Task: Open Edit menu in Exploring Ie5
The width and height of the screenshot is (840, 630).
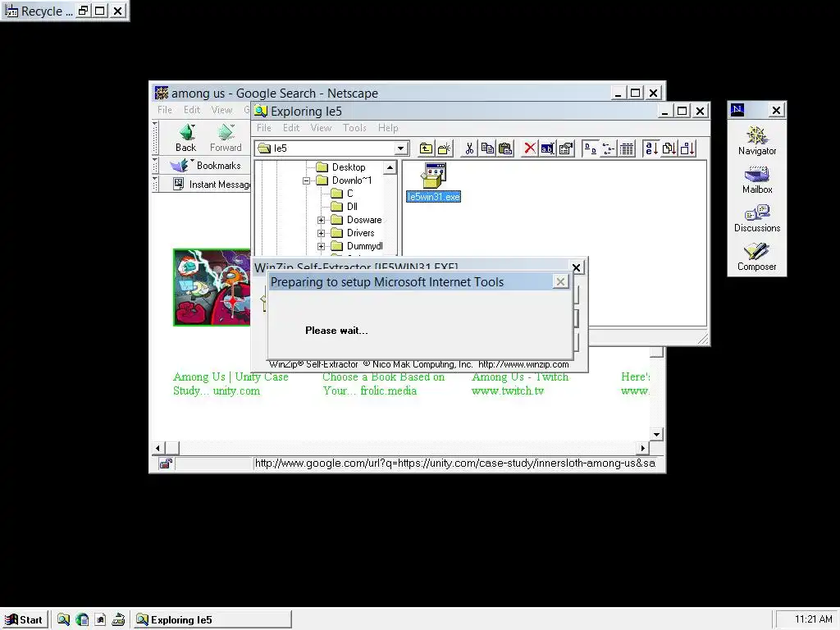Action: click(291, 128)
